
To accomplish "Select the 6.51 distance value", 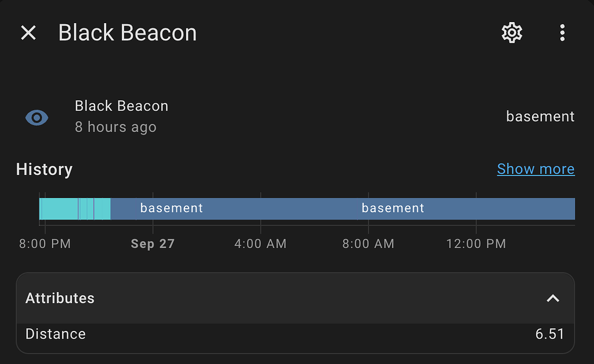I will (549, 334).
